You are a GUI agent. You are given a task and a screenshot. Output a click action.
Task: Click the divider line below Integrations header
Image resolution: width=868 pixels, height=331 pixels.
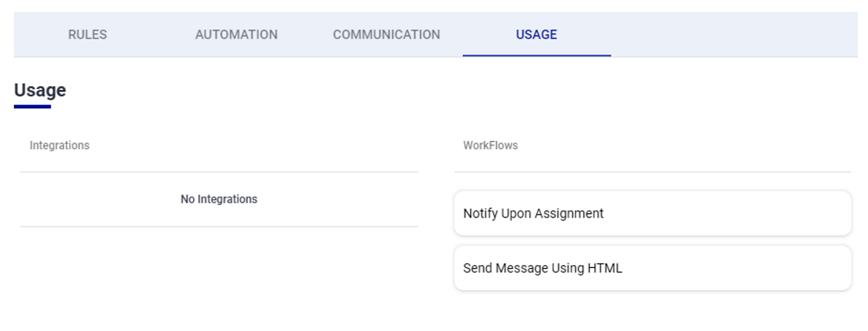[219, 172]
